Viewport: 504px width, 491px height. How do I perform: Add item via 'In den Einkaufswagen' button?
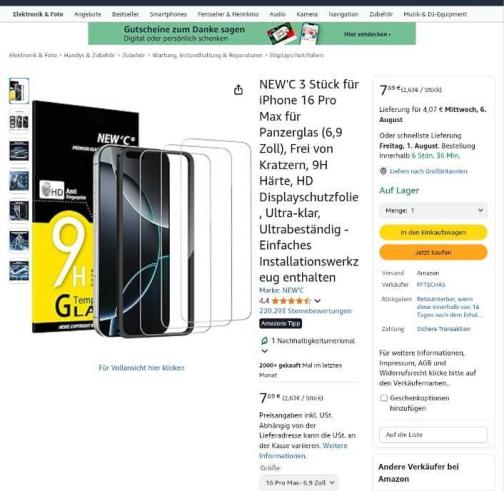pyautogui.click(x=433, y=232)
